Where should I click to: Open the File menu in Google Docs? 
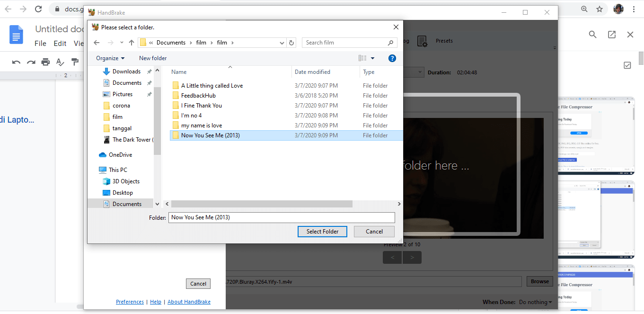coord(40,43)
